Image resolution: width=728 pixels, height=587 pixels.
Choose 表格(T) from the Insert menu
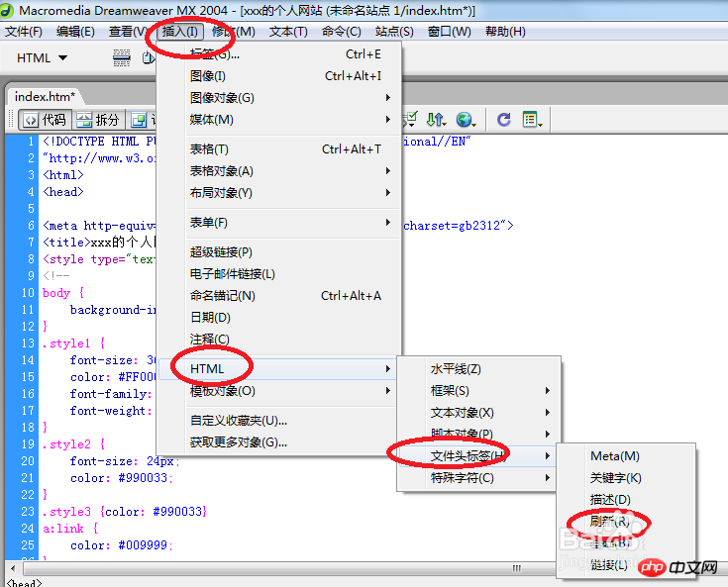coord(279,149)
